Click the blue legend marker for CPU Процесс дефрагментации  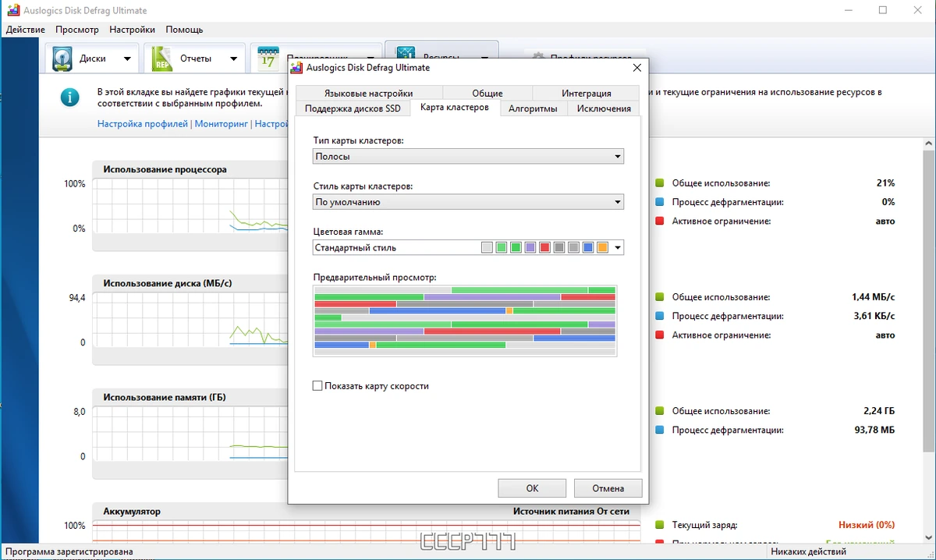[660, 202]
